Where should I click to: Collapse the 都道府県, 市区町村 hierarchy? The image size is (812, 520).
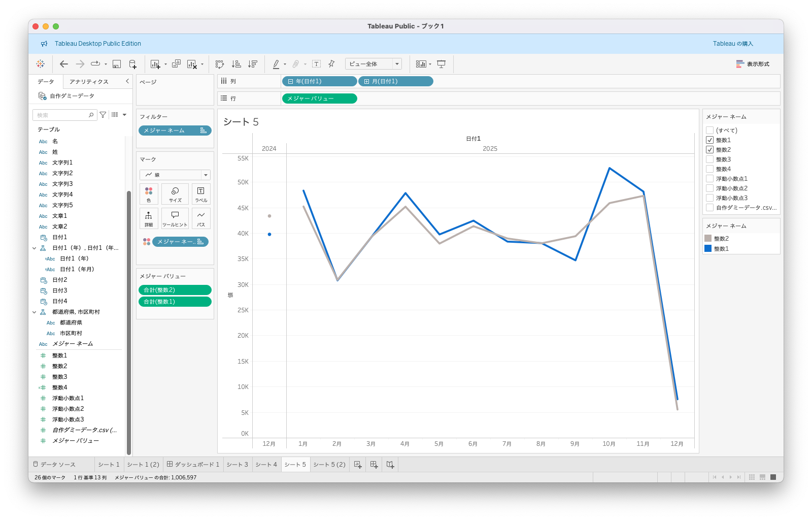point(35,312)
